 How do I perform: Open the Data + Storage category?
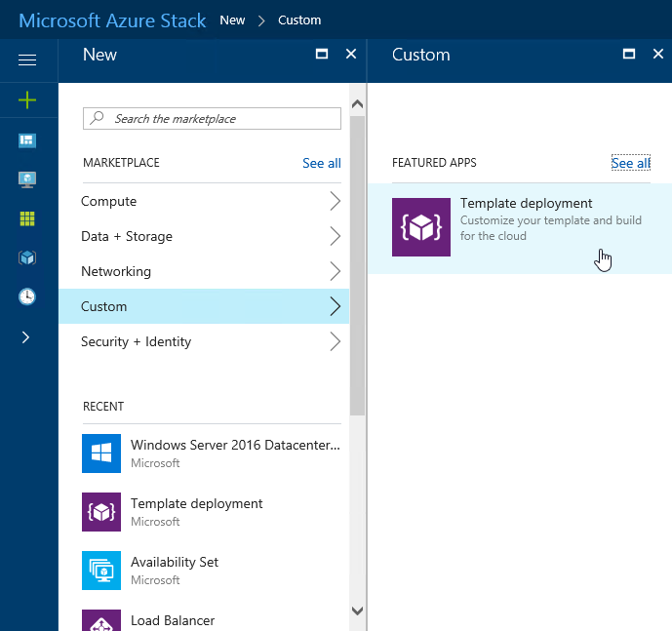tap(204, 236)
